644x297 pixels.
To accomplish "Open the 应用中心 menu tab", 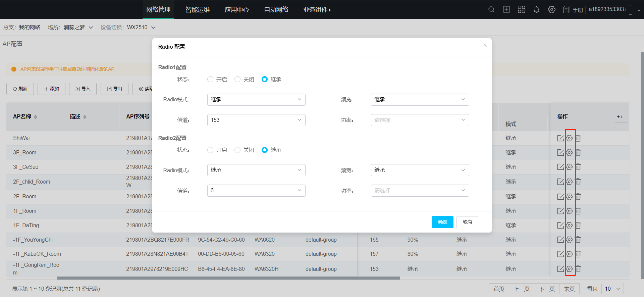I will (x=237, y=10).
